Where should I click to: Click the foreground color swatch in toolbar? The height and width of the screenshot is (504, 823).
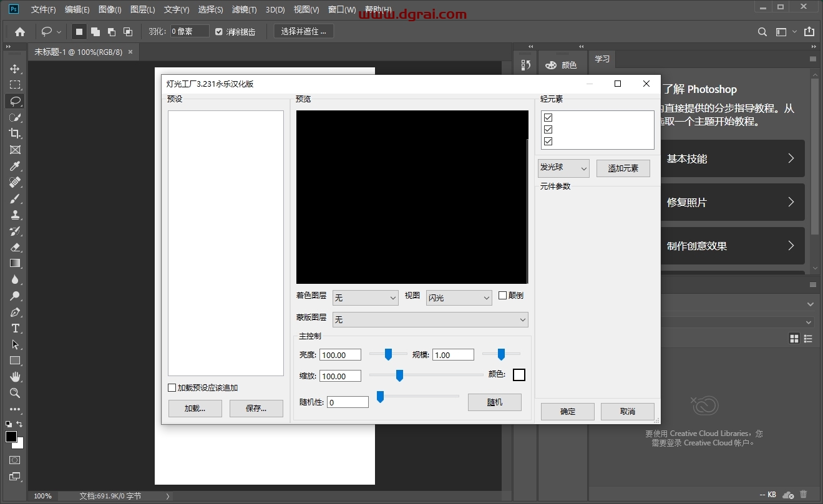[x=11, y=437]
